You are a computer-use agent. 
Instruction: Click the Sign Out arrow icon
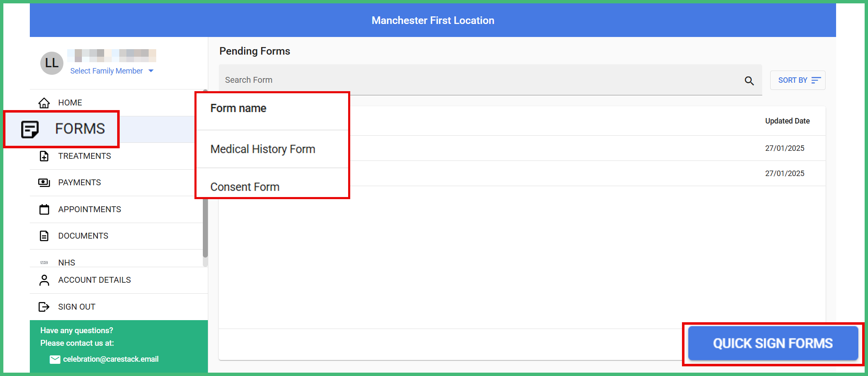[x=44, y=307]
